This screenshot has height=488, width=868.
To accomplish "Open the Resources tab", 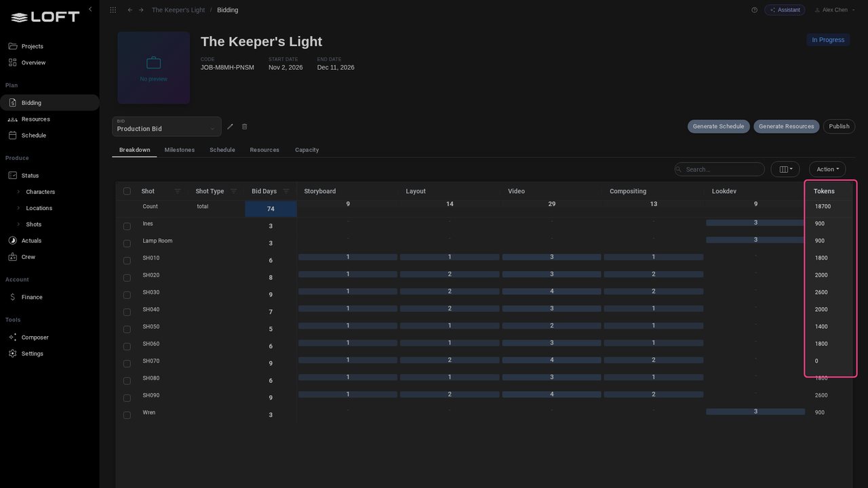I will click(x=264, y=150).
